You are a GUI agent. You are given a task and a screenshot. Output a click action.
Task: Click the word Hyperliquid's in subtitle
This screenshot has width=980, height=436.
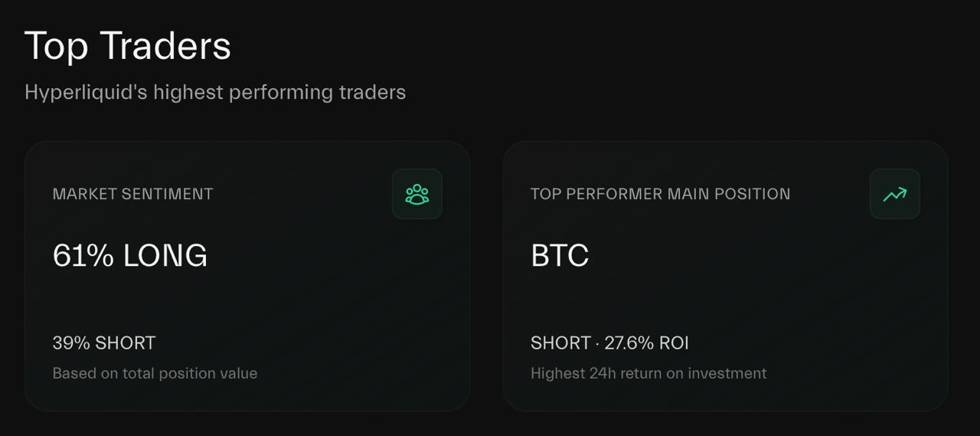tap(86, 92)
